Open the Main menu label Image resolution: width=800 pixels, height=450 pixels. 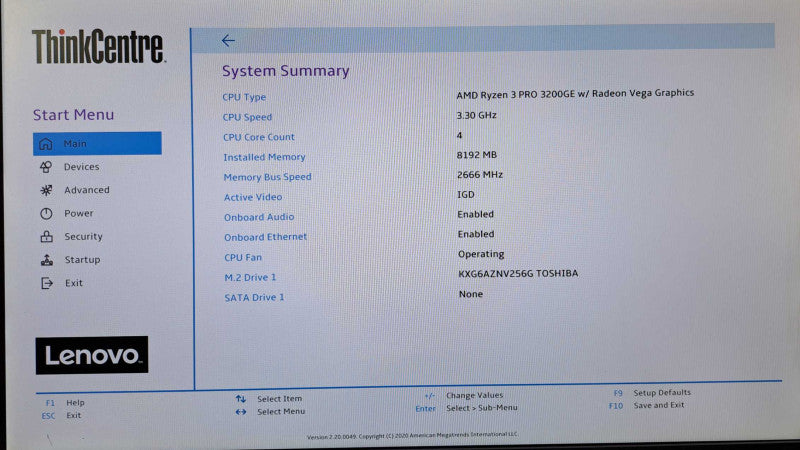tap(75, 144)
